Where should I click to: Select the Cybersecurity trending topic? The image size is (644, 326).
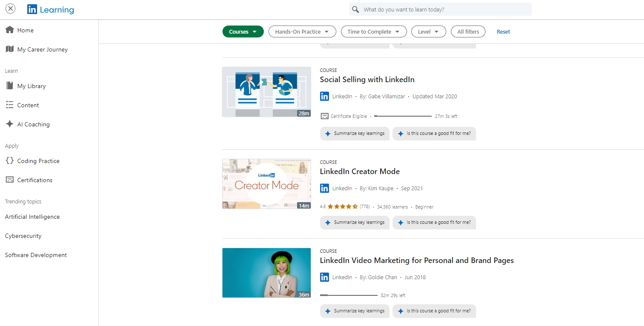tap(23, 236)
